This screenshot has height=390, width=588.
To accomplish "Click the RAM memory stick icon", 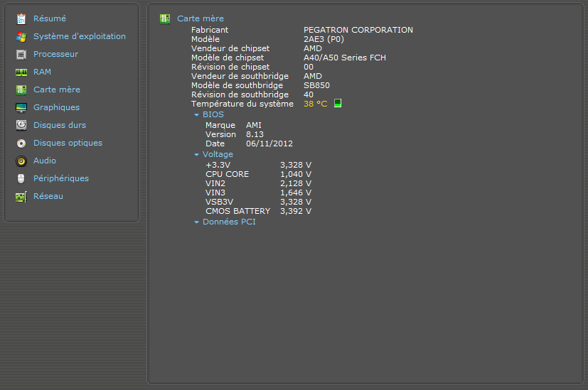I will (21, 72).
